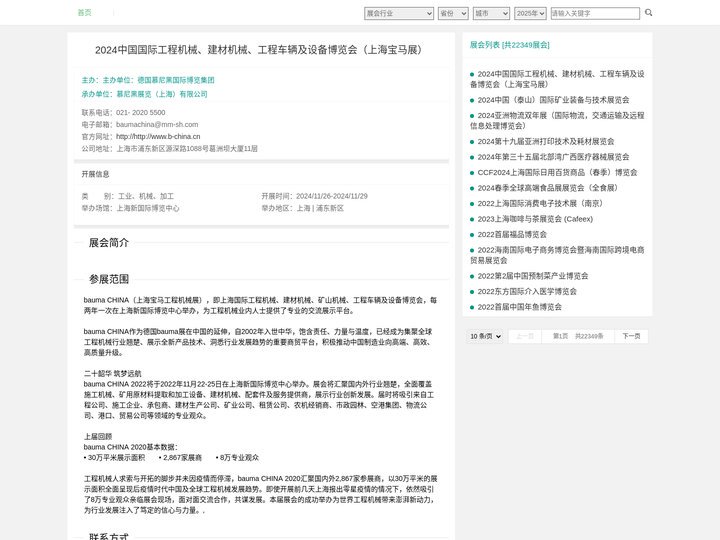Open 2022海南国际电子商务博览会 list item
The width and height of the screenshot is (720, 540).
pyautogui.click(x=557, y=255)
